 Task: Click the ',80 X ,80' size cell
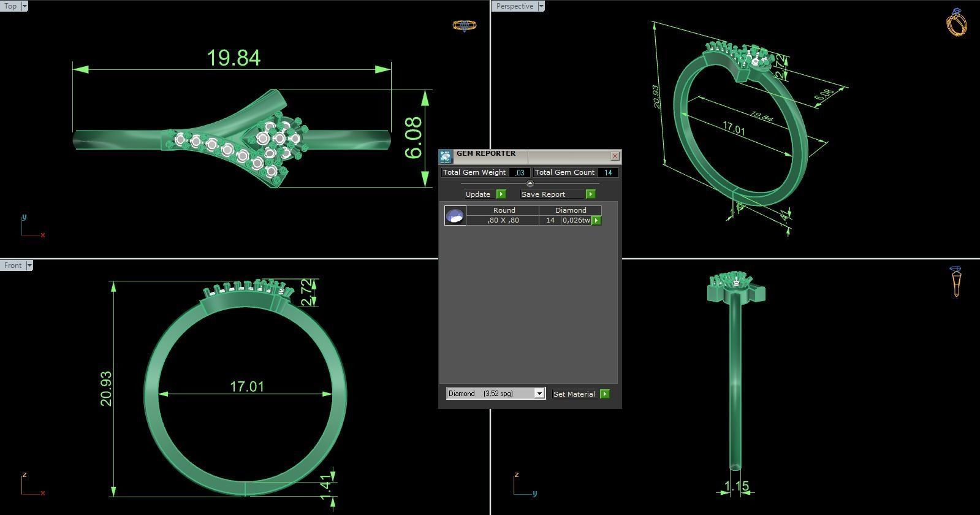(503, 221)
